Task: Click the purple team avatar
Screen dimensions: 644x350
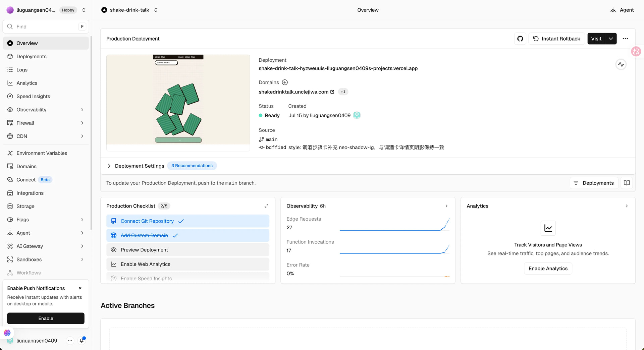Action: (x=10, y=10)
